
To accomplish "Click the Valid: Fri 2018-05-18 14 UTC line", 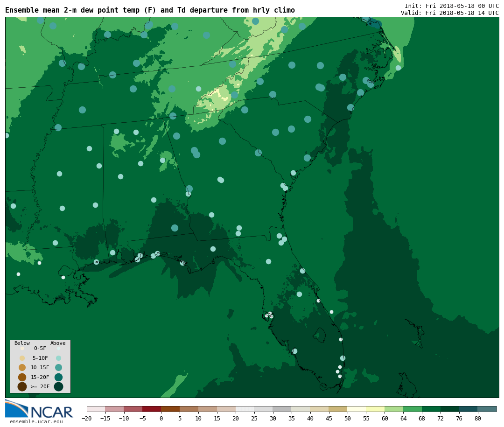I will click(x=449, y=13).
